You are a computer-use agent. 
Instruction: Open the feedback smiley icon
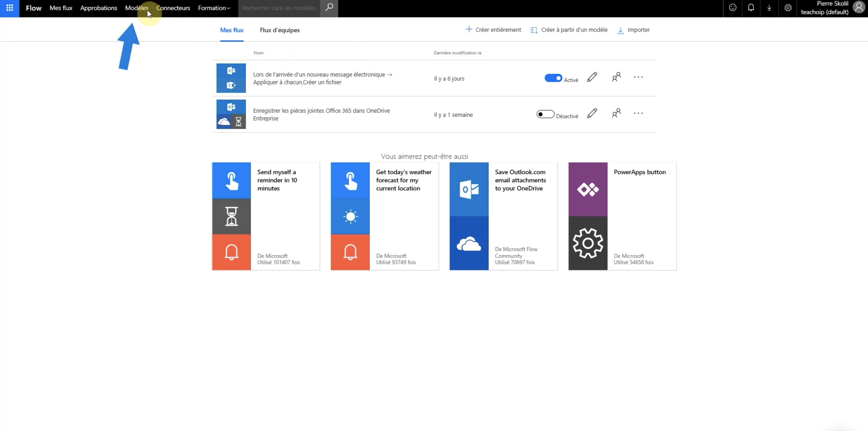(733, 8)
